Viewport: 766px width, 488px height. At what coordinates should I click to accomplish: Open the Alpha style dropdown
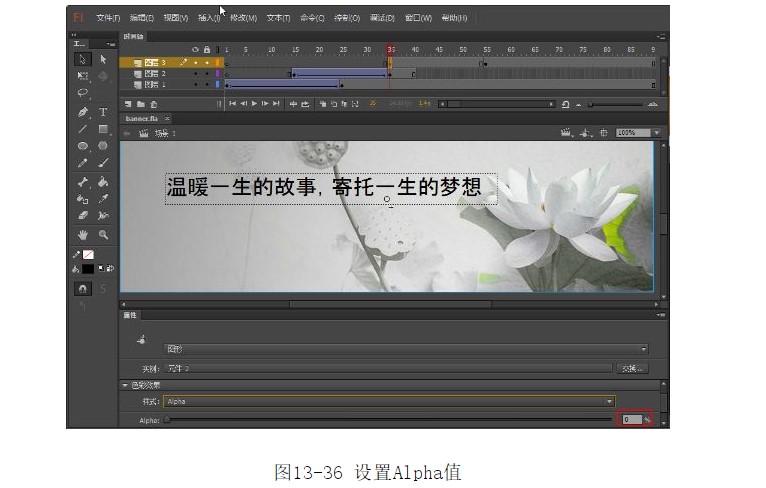pyautogui.click(x=389, y=401)
